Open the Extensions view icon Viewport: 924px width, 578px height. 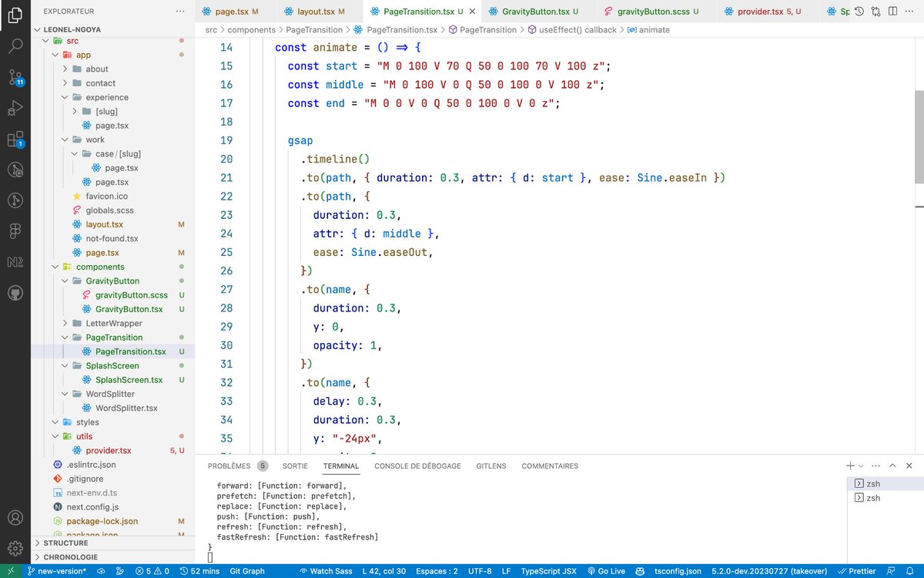coord(15,140)
